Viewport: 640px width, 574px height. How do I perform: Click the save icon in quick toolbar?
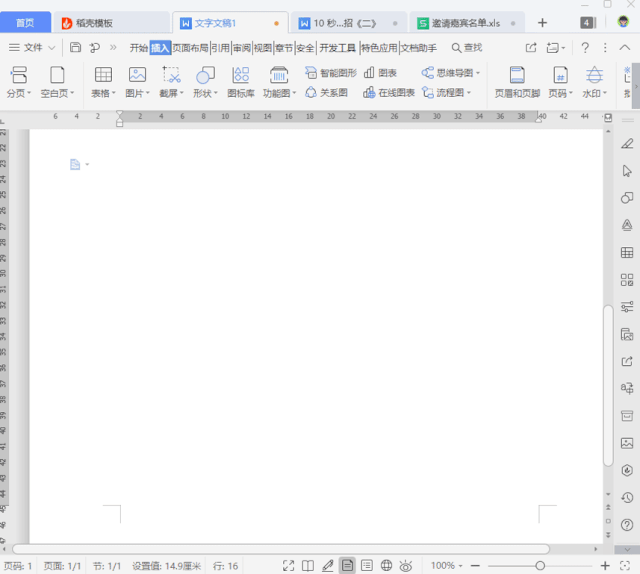75,47
